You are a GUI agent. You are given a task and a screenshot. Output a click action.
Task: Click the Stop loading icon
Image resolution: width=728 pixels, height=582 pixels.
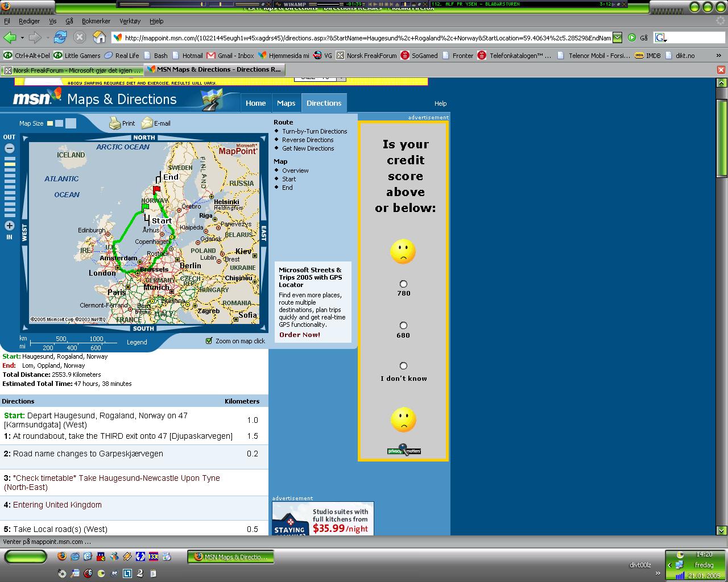tap(80, 38)
